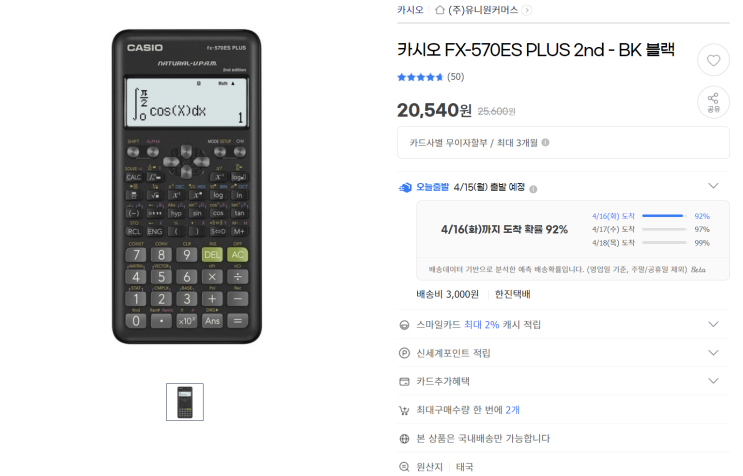743x476 pixels.
Task: Click the Shinsegae point P icon
Action: [404, 353]
